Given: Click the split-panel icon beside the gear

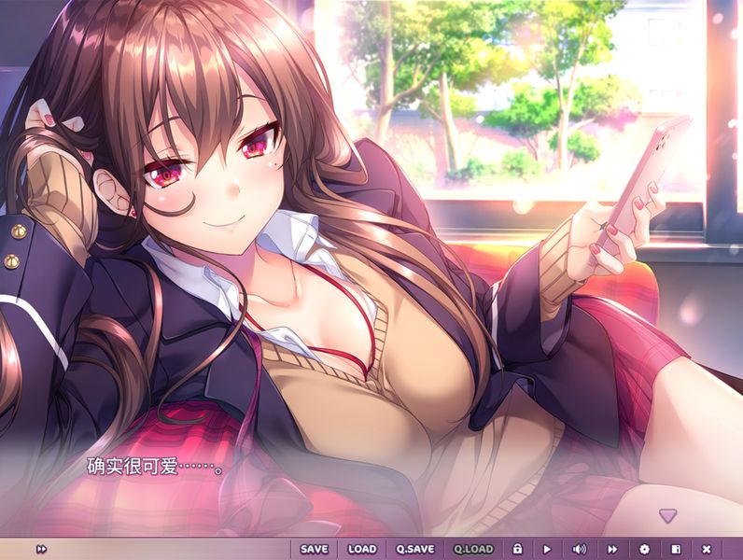Looking at the screenshot, I should pos(675,549).
